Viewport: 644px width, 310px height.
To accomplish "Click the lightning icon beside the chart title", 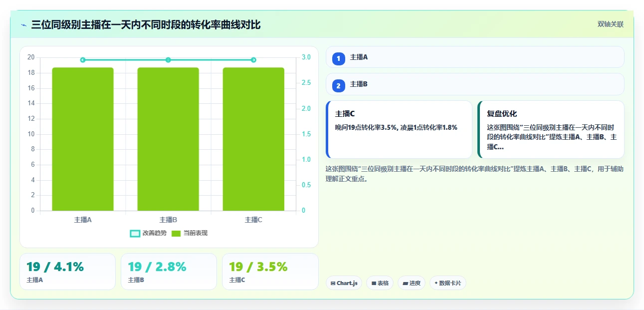I will pos(23,25).
